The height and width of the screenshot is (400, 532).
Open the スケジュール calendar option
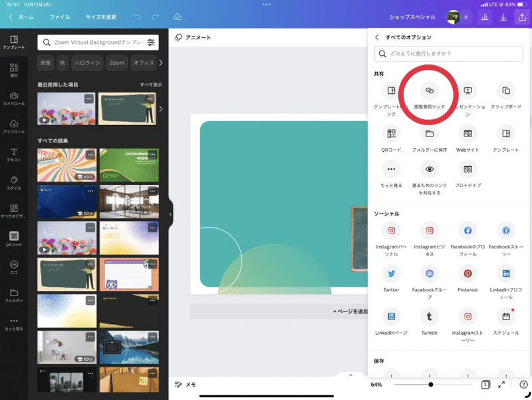[x=506, y=322]
